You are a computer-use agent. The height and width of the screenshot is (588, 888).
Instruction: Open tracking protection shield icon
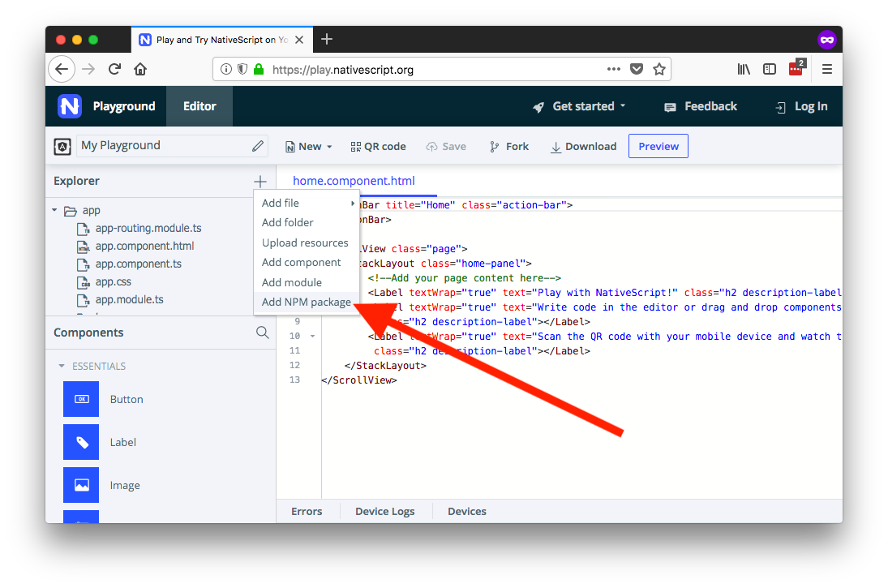click(x=242, y=69)
